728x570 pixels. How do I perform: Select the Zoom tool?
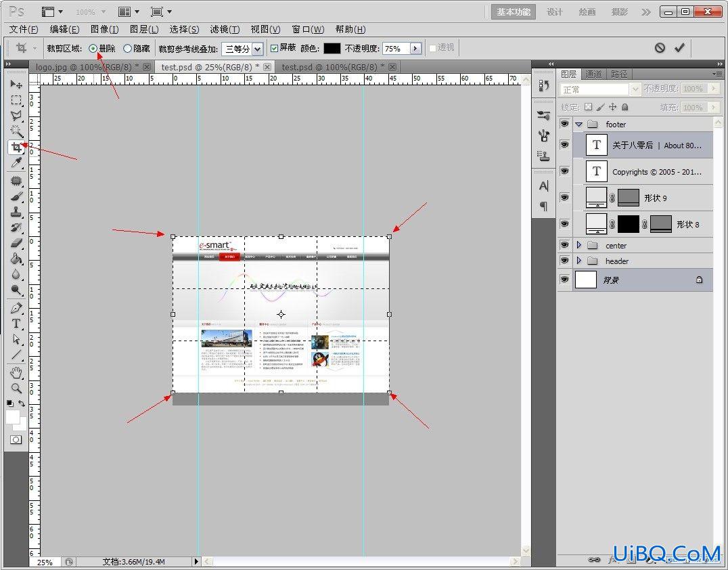pyautogui.click(x=16, y=389)
